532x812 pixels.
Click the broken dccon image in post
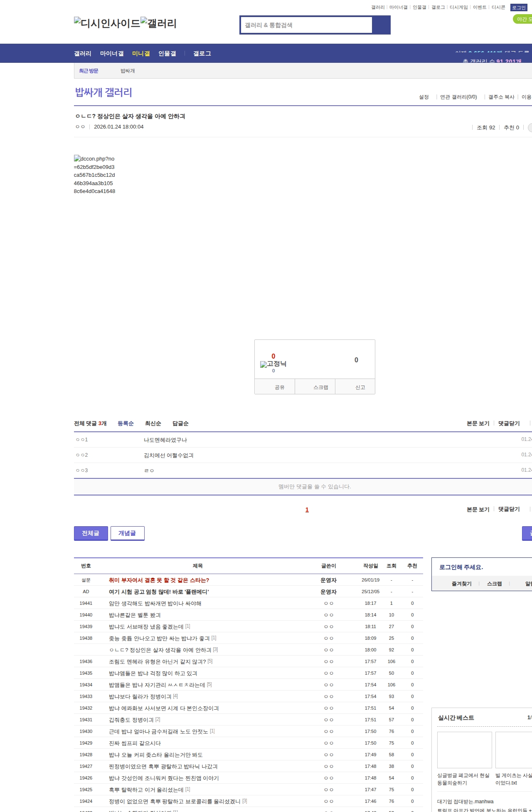tap(94, 175)
